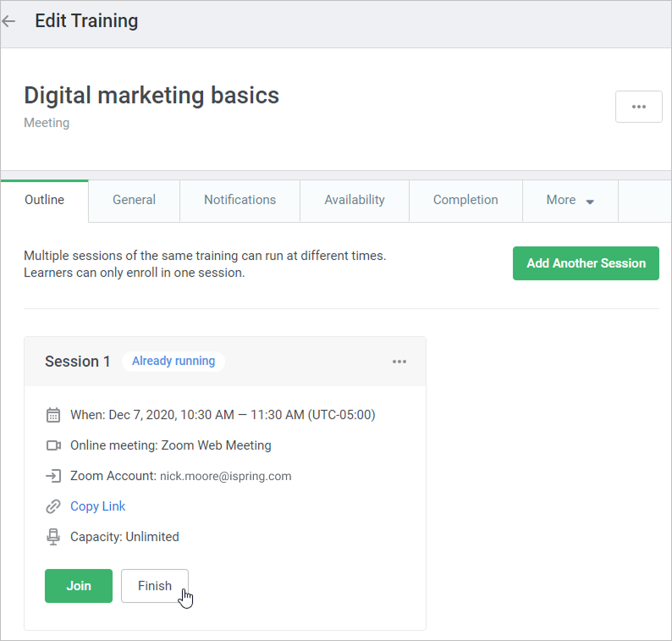Click the Digital marketing basics title
Viewport: 672px width, 641px height.
pos(151,95)
